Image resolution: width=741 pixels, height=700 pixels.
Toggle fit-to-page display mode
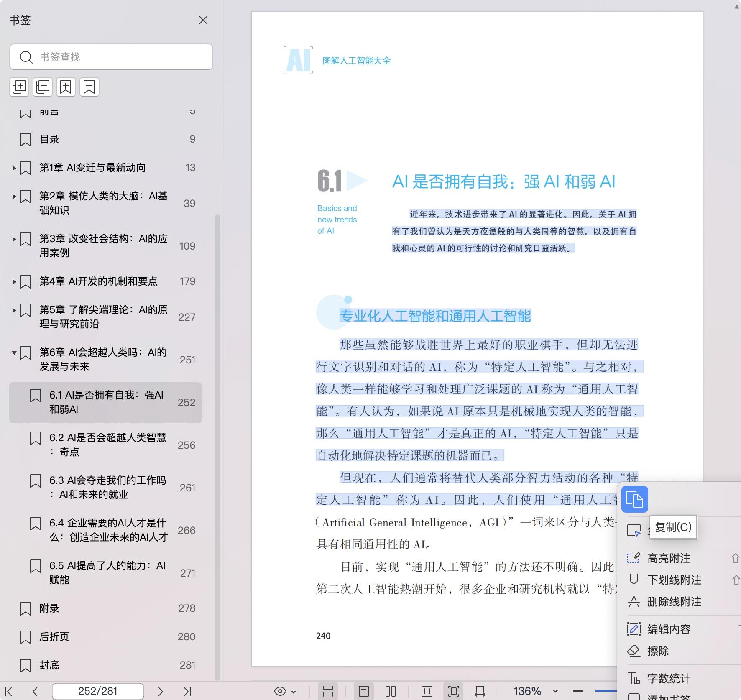454,691
